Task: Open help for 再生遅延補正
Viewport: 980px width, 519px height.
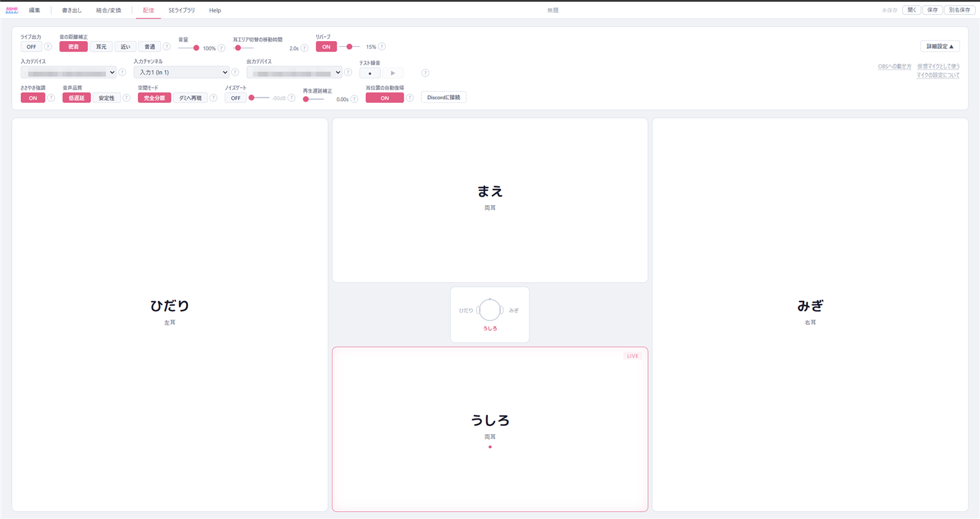Action: pos(354,99)
